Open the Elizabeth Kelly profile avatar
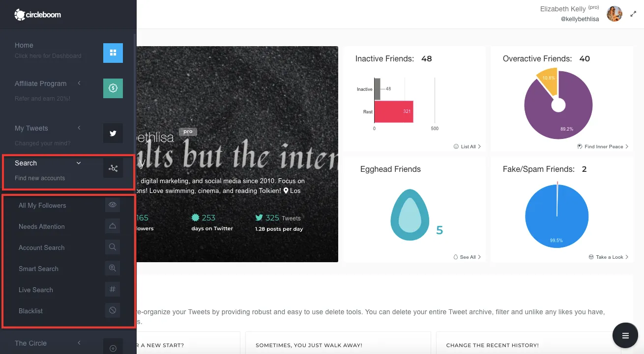This screenshot has width=644, height=354. click(x=615, y=14)
